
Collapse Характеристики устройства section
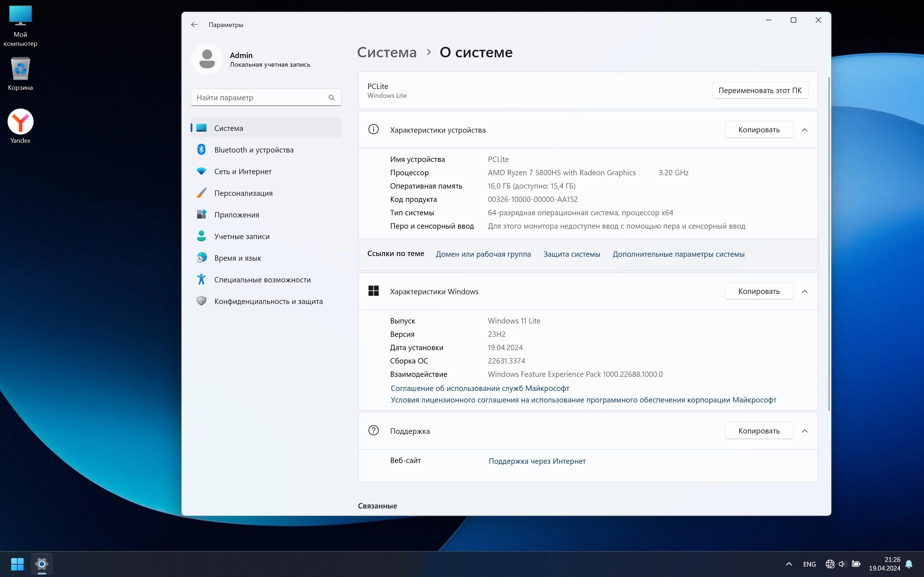805,130
